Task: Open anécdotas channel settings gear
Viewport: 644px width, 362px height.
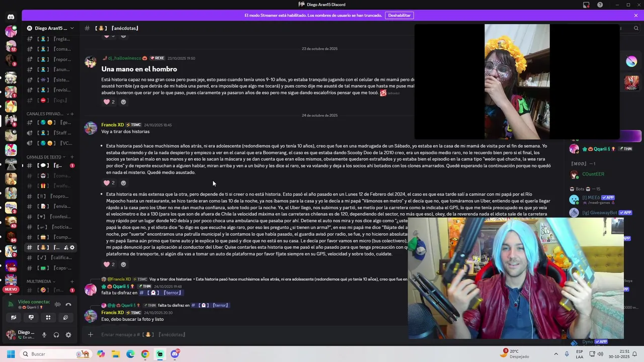Action: [72, 247]
